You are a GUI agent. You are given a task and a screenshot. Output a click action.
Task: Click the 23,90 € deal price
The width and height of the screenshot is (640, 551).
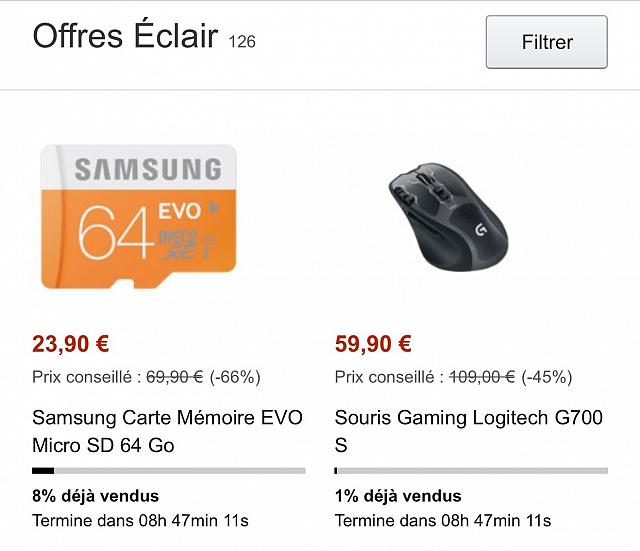pos(71,344)
